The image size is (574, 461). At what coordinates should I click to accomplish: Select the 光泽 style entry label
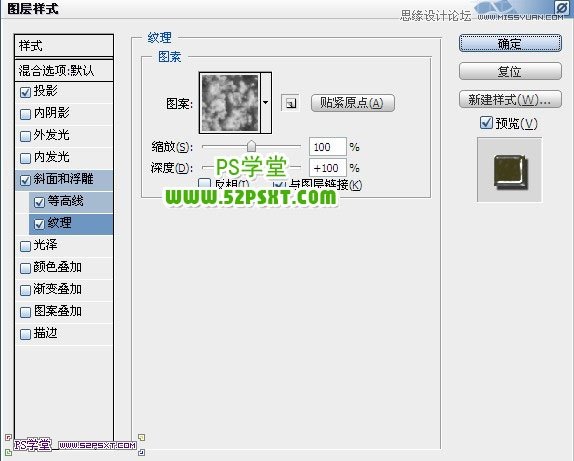tap(45, 245)
